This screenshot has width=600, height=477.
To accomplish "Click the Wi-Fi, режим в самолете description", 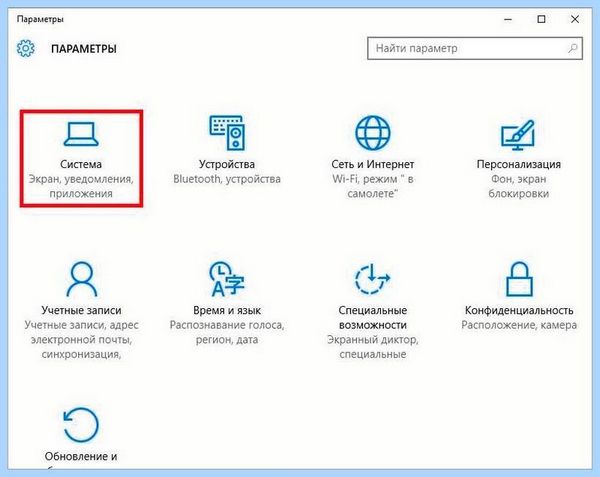I will coord(373,186).
